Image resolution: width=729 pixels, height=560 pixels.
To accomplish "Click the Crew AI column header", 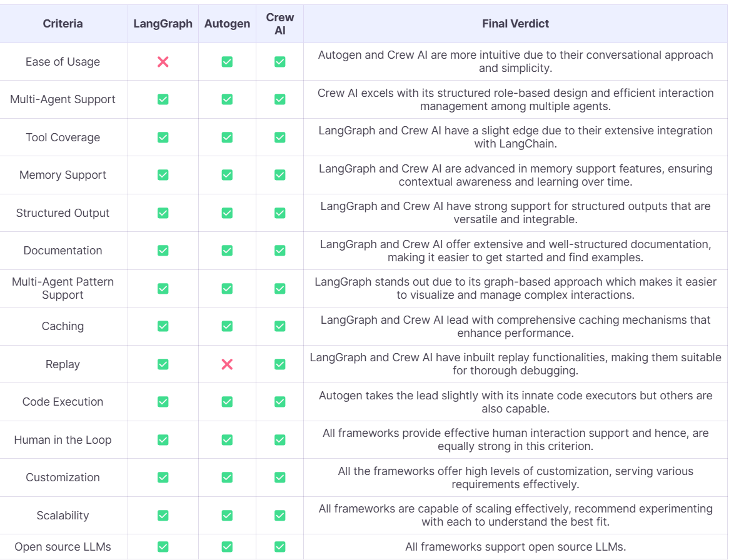I will tap(280, 24).
